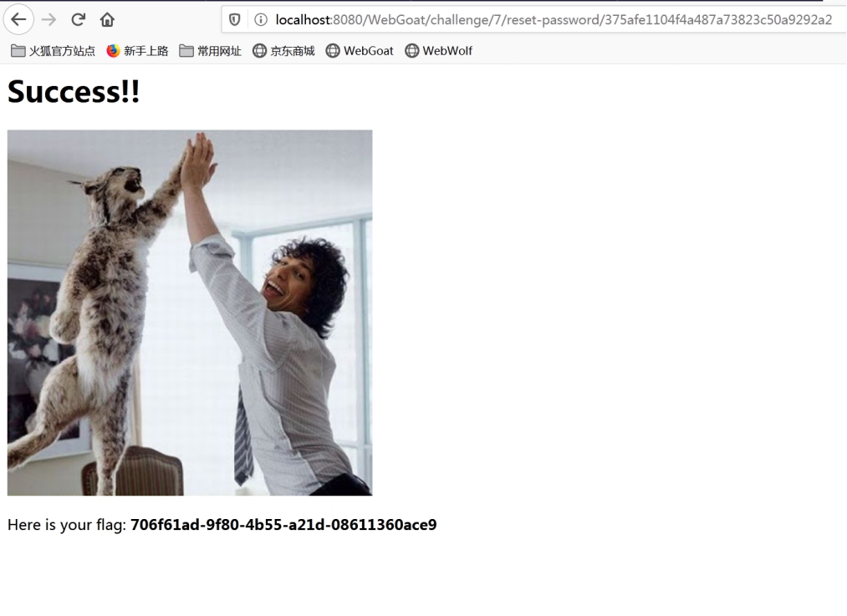Viewport: 847px width, 616px height.
Task: Click the folder icon beside 常用网址
Action: pyautogui.click(x=186, y=51)
